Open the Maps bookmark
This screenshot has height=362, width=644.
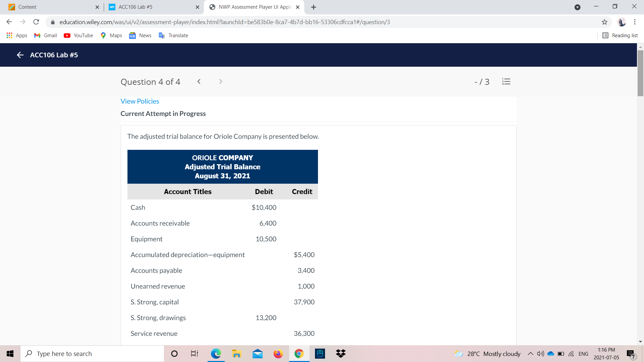tap(111, 35)
